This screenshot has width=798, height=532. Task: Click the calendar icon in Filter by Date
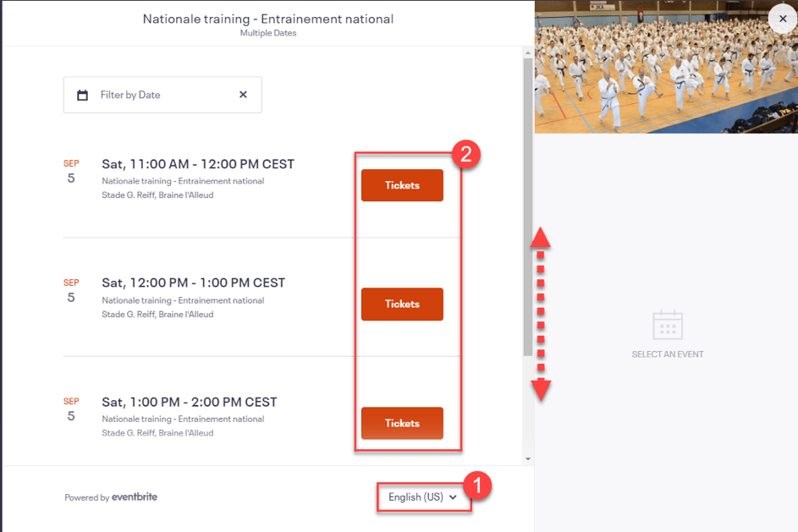(x=82, y=96)
